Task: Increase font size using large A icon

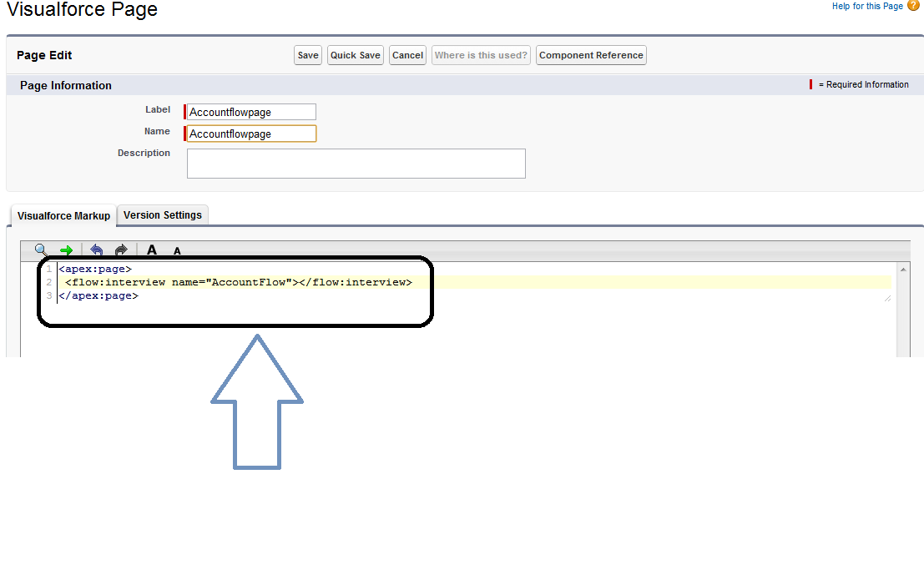Action: click(x=151, y=250)
